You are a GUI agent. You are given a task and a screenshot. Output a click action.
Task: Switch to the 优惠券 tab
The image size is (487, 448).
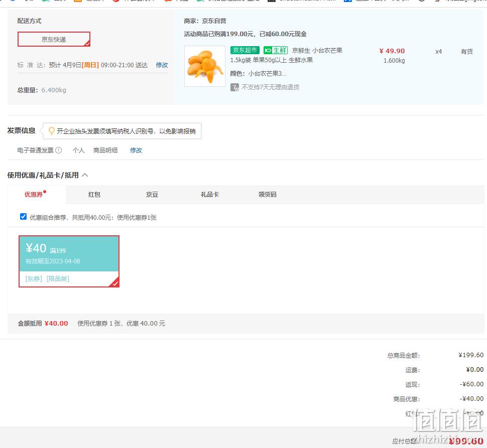click(34, 195)
